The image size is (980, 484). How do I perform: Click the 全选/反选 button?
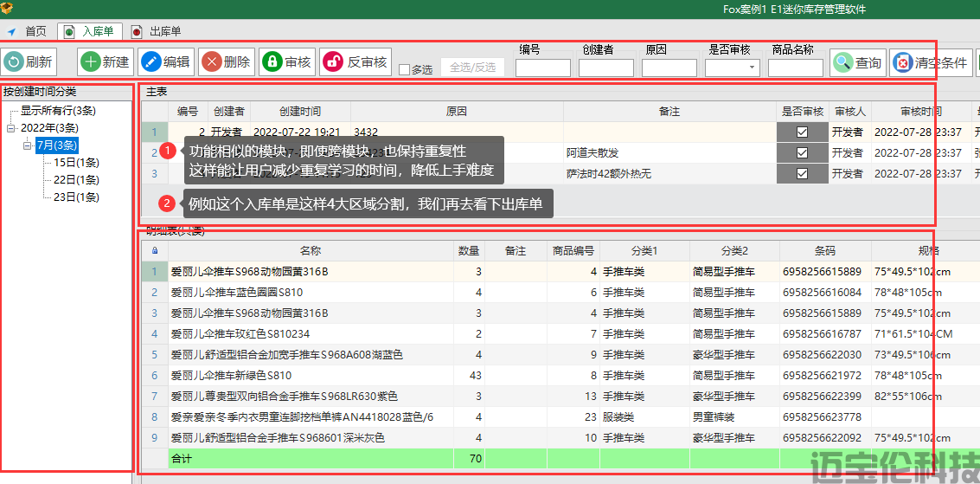472,68
